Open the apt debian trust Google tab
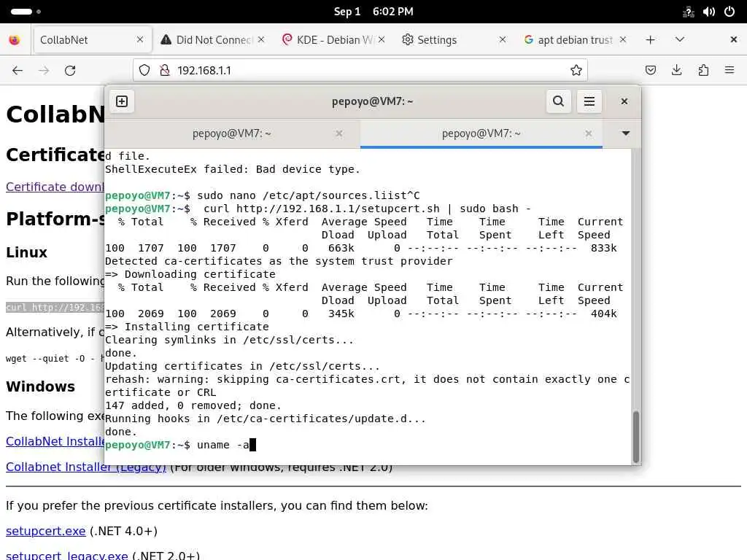747x560 pixels. (x=575, y=40)
